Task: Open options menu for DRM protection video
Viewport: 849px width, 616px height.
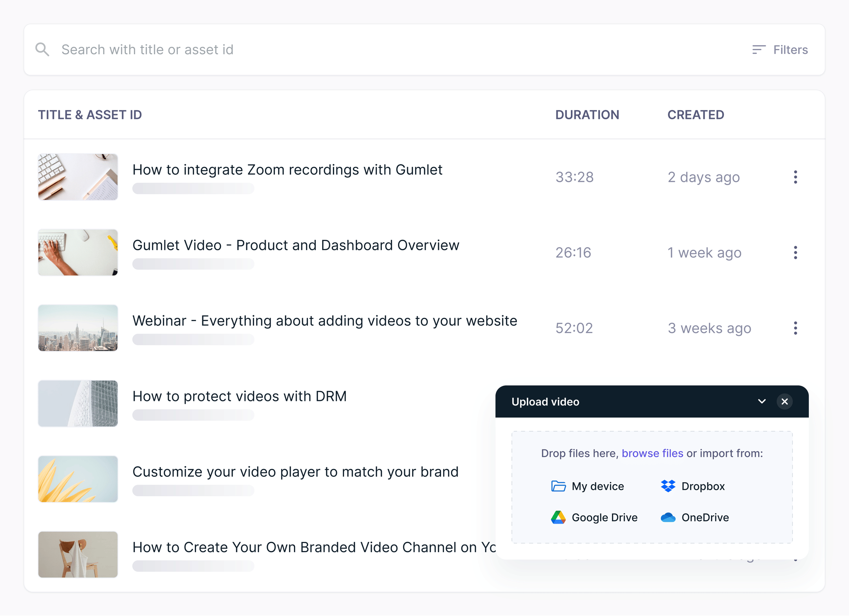Action: pyautogui.click(x=796, y=403)
